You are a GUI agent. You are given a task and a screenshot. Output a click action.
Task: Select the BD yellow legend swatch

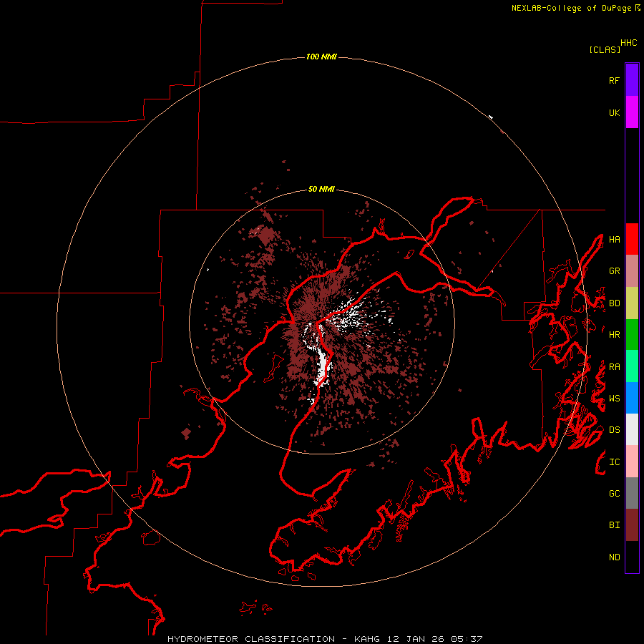tap(632, 303)
